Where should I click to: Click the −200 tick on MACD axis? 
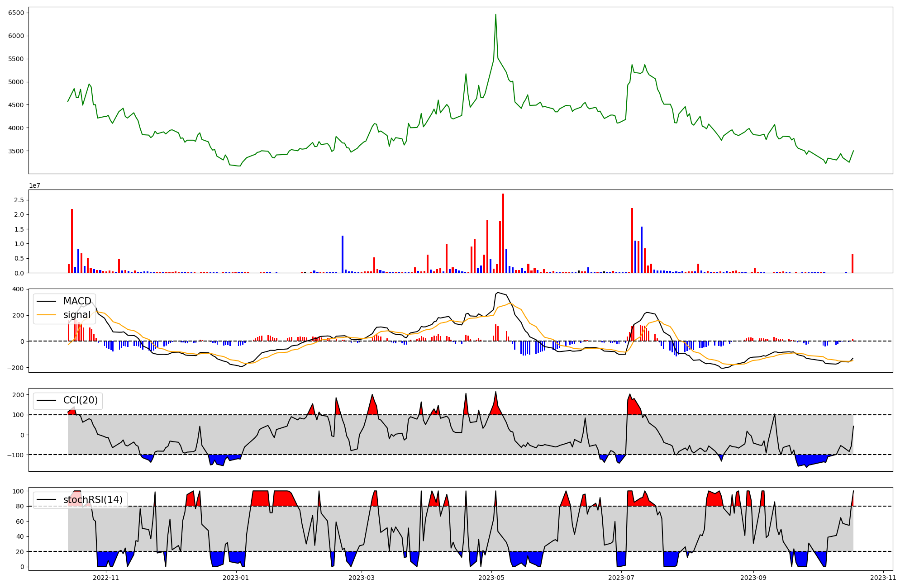pyautogui.click(x=15, y=368)
